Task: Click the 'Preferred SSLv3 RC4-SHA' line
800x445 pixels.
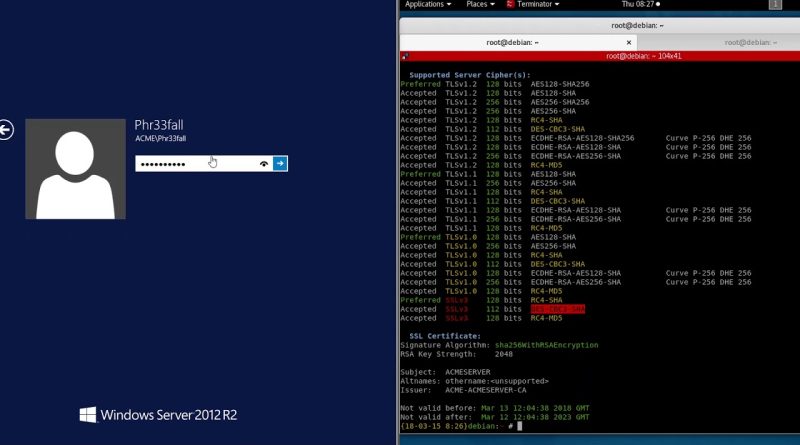Action: (x=481, y=300)
